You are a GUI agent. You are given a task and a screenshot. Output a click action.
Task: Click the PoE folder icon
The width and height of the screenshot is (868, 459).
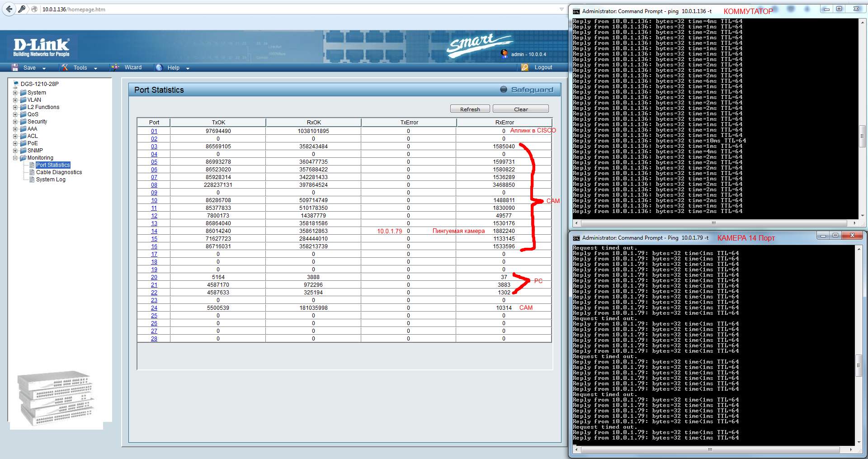23,143
